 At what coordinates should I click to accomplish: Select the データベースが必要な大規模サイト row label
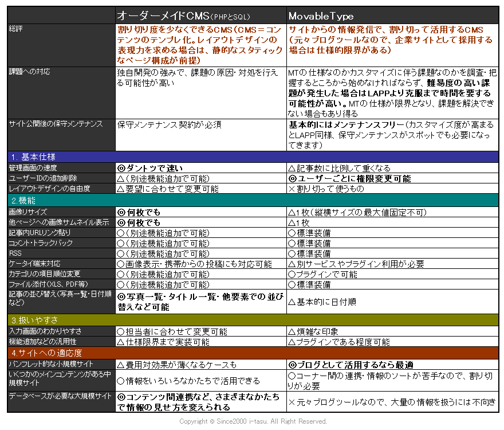pyautogui.click(x=60, y=396)
